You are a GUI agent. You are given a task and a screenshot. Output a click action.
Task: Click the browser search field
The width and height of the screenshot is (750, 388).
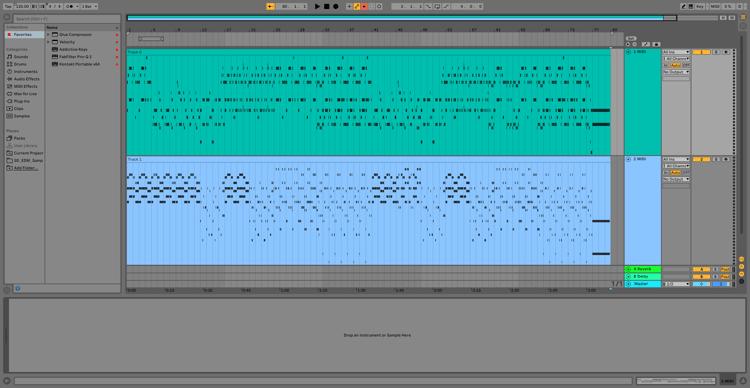(66, 19)
